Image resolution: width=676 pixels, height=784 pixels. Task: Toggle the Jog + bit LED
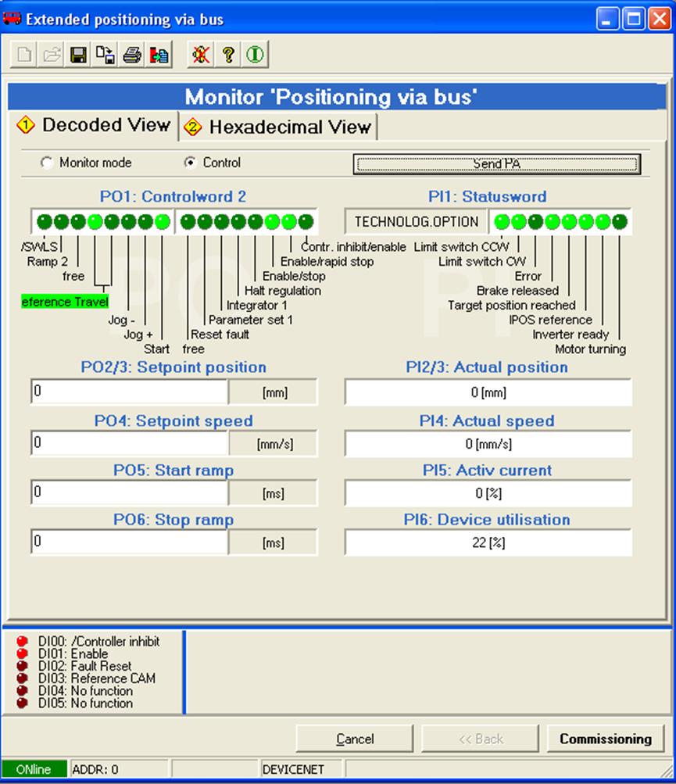pyautogui.click(x=145, y=221)
